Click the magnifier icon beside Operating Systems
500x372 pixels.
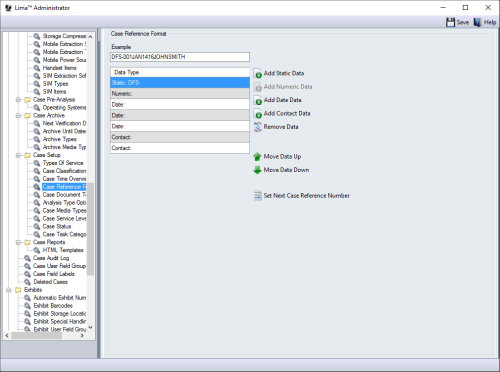click(37, 107)
